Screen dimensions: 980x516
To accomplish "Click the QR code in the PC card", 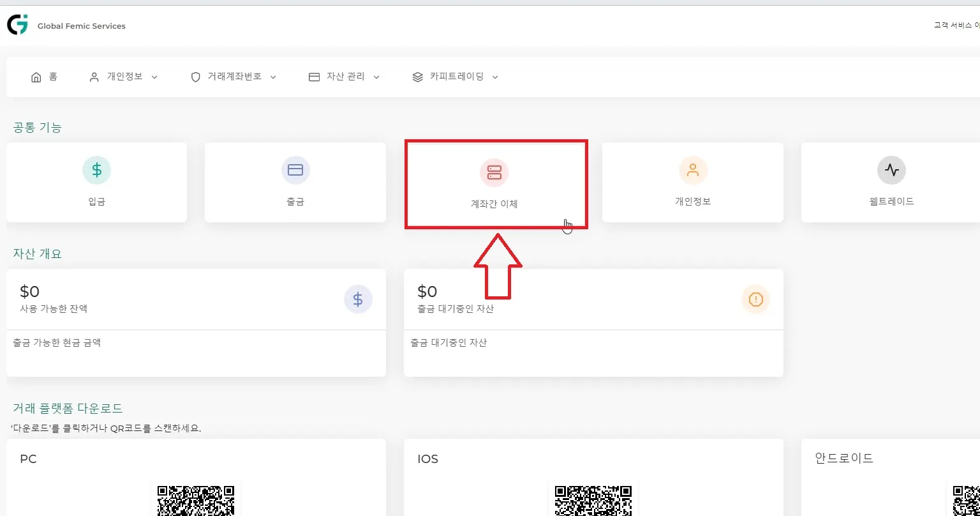I will point(196,499).
